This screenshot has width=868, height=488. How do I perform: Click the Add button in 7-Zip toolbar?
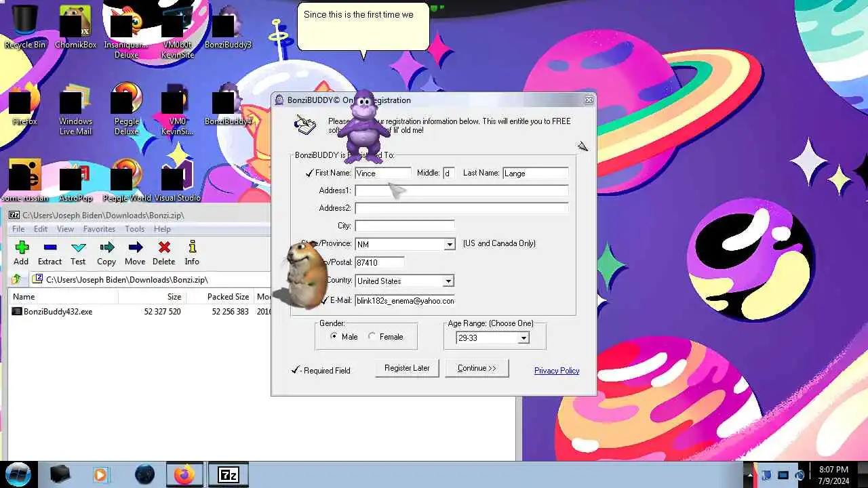21,253
